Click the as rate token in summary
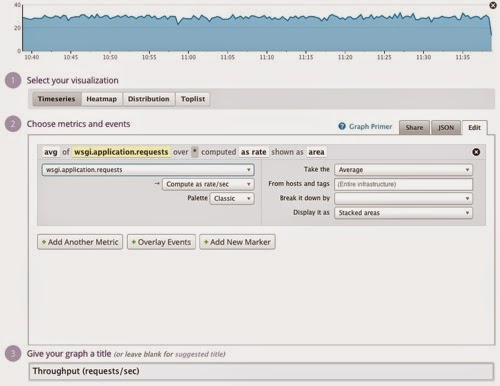Viewport: 500px width, 386px height. pos(254,152)
